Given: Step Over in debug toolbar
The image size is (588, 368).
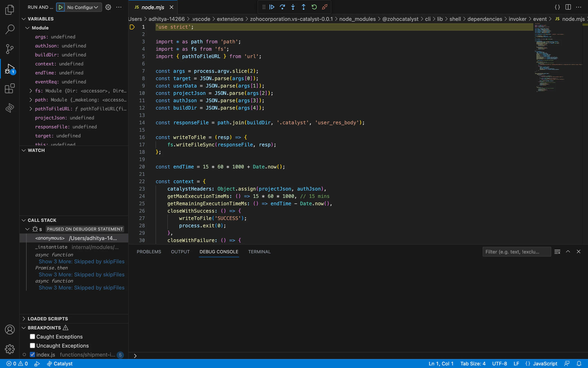Looking at the screenshot, I should click(x=282, y=7).
